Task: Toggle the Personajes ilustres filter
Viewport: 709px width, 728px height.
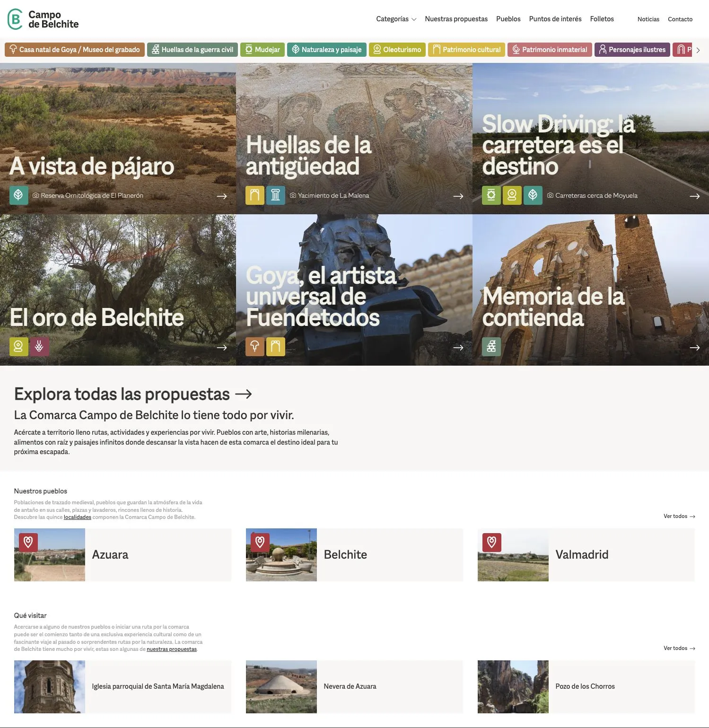Action: coord(632,49)
